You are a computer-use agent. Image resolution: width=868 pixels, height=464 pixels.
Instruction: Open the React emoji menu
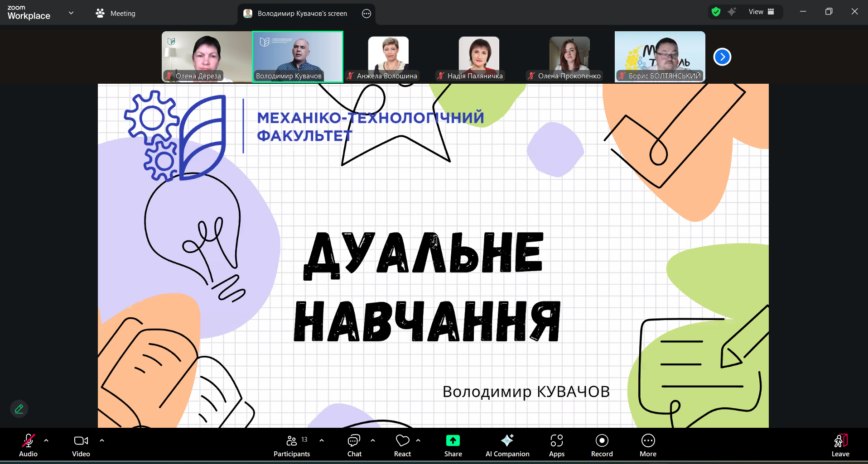point(402,445)
